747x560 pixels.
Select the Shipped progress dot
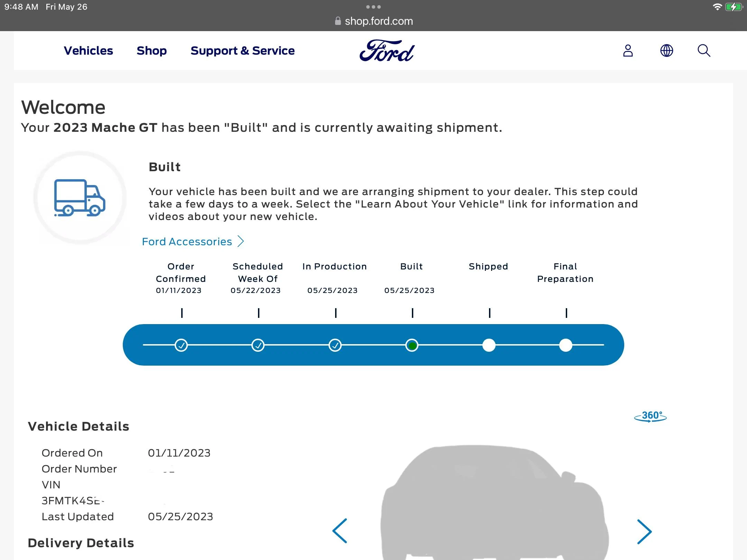(x=489, y=345)
